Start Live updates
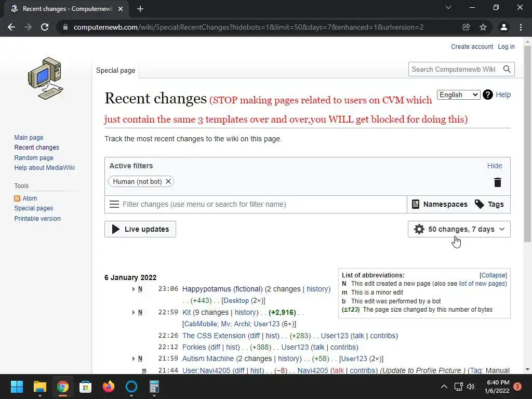Viewport: 532px width, 399px height. (140, 229)
